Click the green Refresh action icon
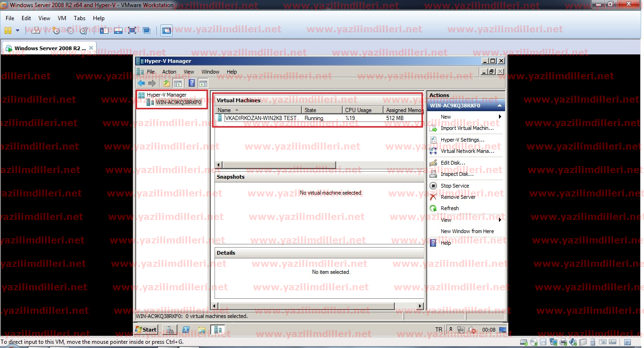The width and height of the screenshot is (644, 348). coord(433,208)
